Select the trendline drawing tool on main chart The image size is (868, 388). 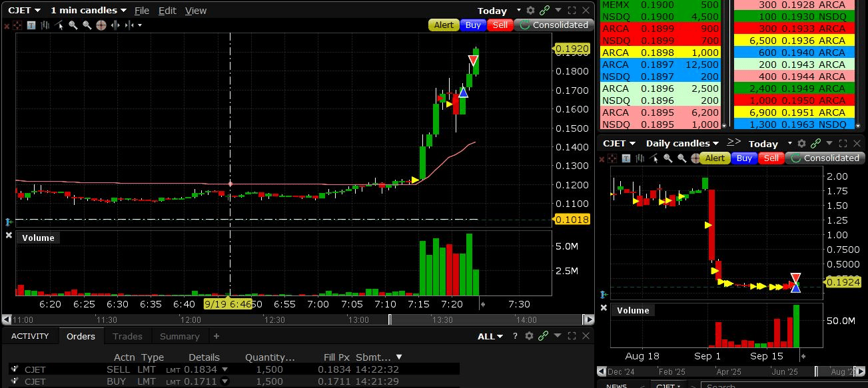(59, 25)
